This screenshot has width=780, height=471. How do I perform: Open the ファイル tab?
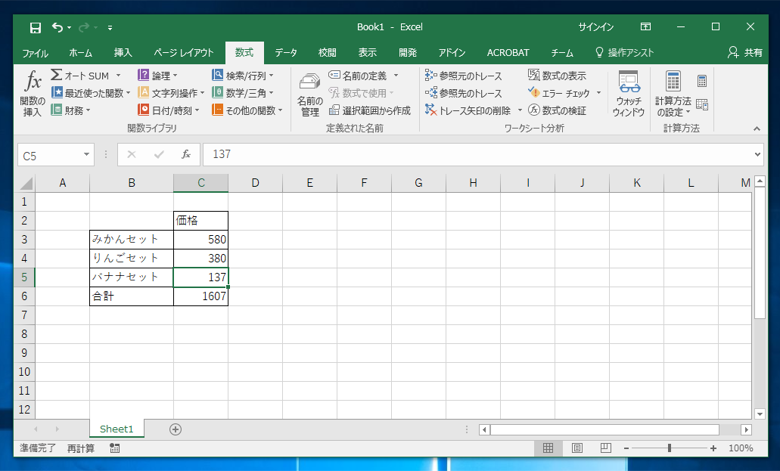tap(35, 53)
